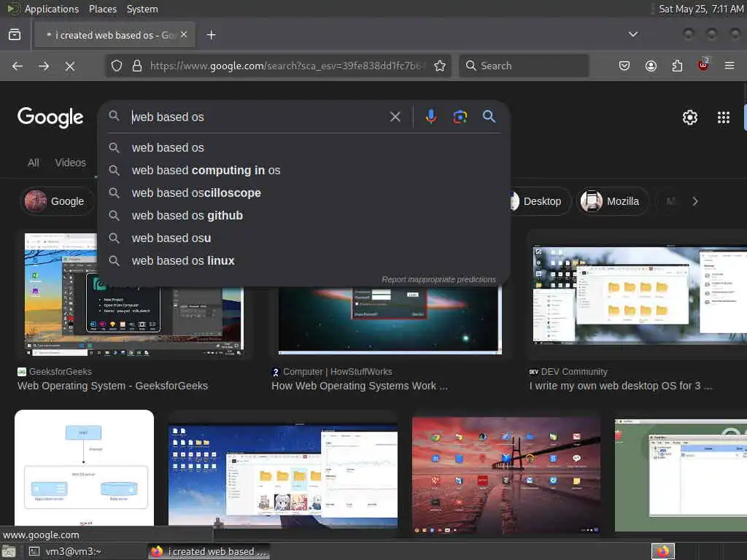This screenshot has width=747, height=560.
Task: Stop page loading with the X button
Action: coord(70,66)
